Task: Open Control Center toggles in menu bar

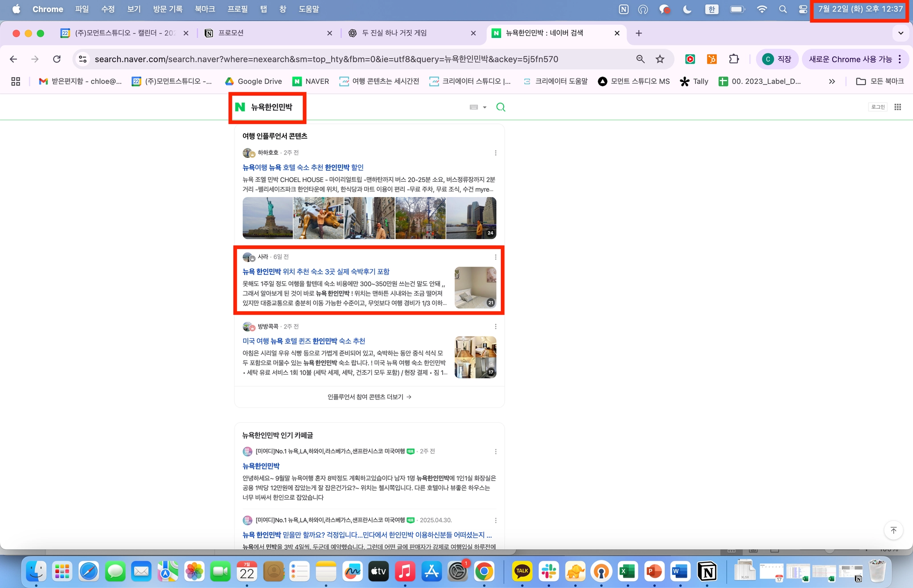Action: point(803,9)
